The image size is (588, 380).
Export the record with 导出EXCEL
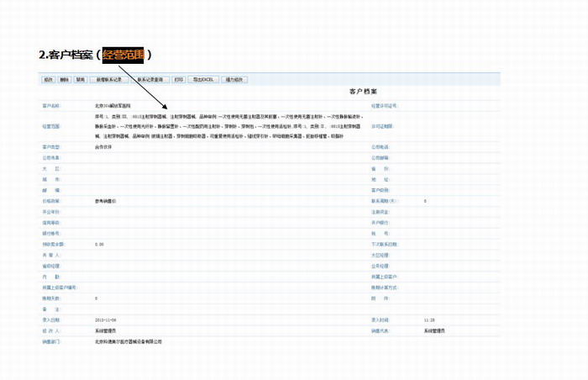(204, 80)
